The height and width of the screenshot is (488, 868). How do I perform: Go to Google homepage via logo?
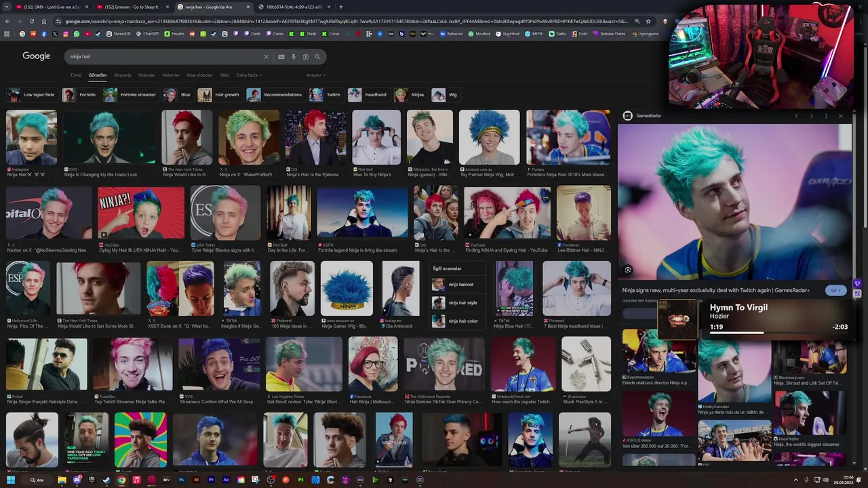click(x=37, y=56)
